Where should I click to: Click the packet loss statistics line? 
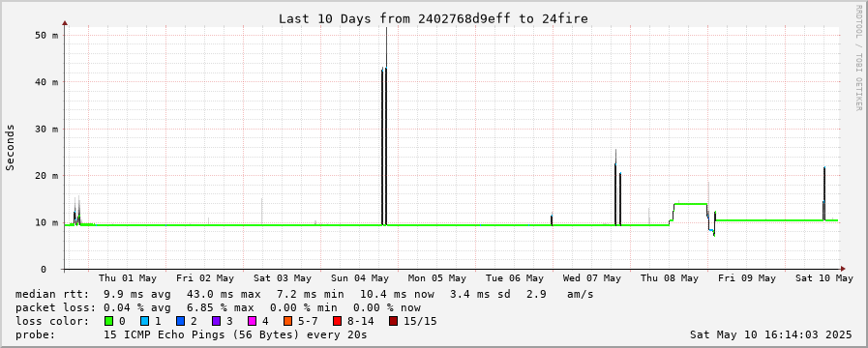pyautogui.click(x=218, y=307)
